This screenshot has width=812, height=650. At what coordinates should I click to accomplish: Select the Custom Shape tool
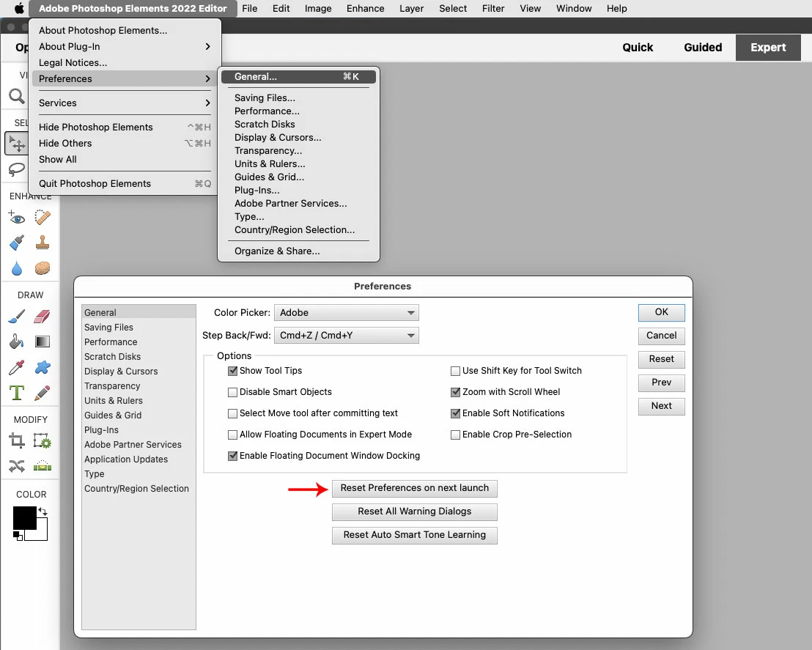tap(43, 367)
